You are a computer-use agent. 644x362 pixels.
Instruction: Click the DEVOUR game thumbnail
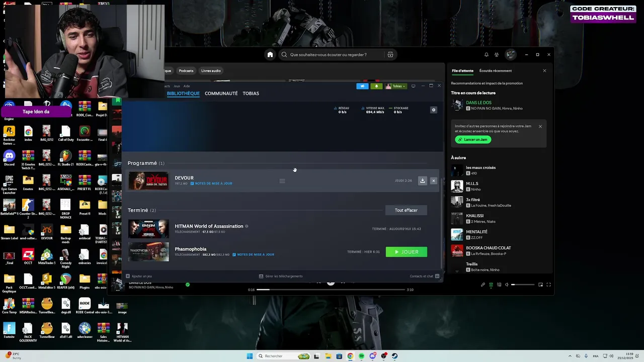(x=148, y=181)
